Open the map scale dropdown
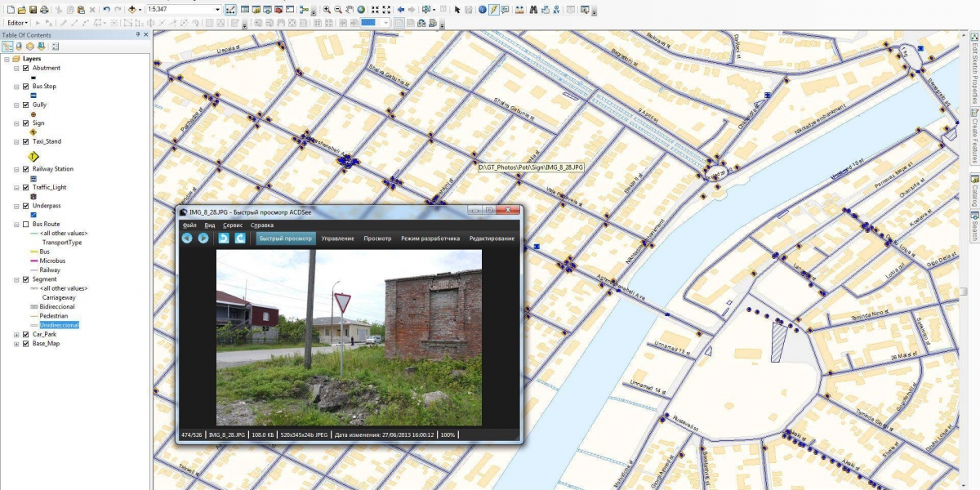 tap(217, 9)
